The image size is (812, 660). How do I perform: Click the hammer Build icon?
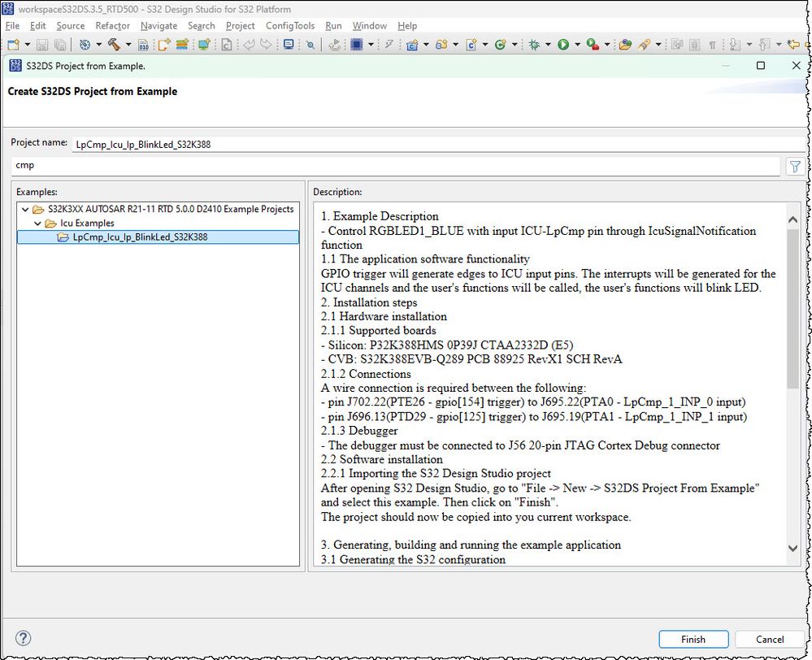point(114,45)
